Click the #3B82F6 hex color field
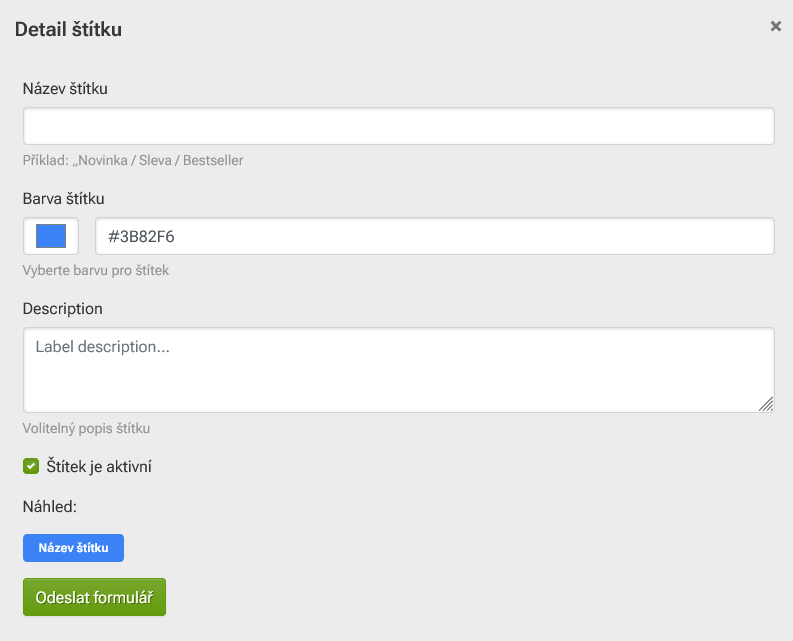Screen dimensions: 793x641 point(434,237)
